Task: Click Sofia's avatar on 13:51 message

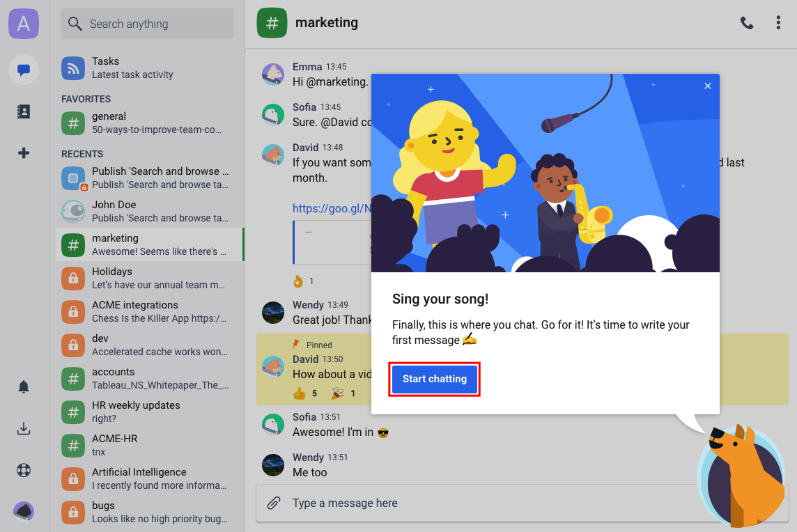Action: point(273,424)
